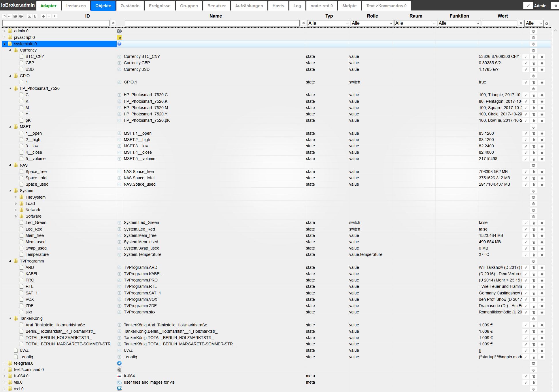
Task: Edit the _config state value
Action: [x=526, y=357]
